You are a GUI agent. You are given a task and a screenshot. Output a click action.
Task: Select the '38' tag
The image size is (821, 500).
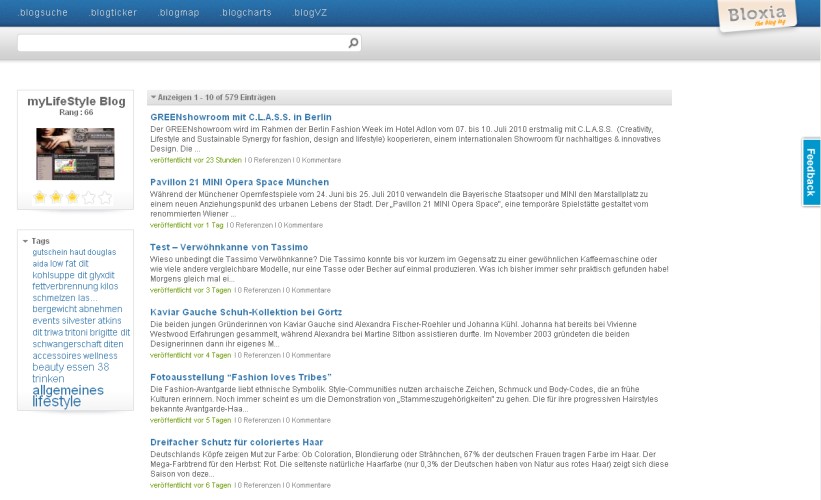tap(103, 367)
